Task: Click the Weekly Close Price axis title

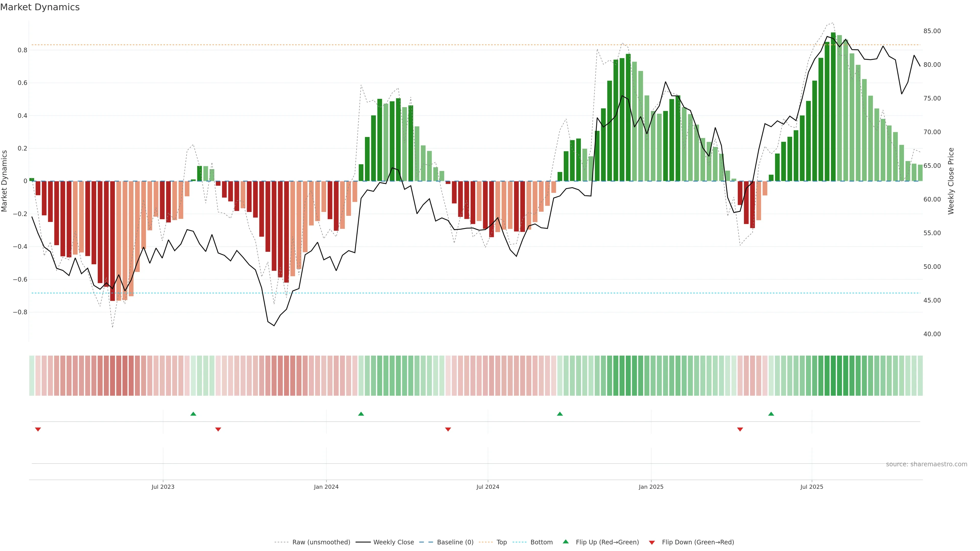Action: (x=951, y=181)
